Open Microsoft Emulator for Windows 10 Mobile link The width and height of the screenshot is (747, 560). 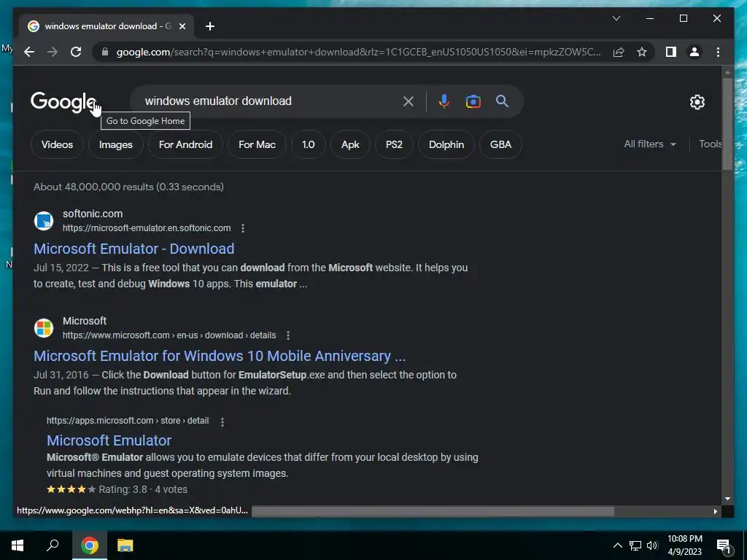point(220,356)
